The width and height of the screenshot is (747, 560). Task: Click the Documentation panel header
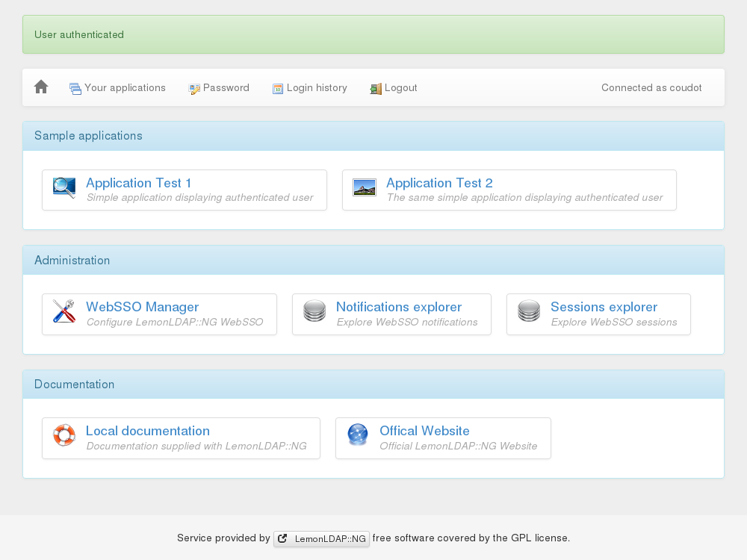point(373,385)
